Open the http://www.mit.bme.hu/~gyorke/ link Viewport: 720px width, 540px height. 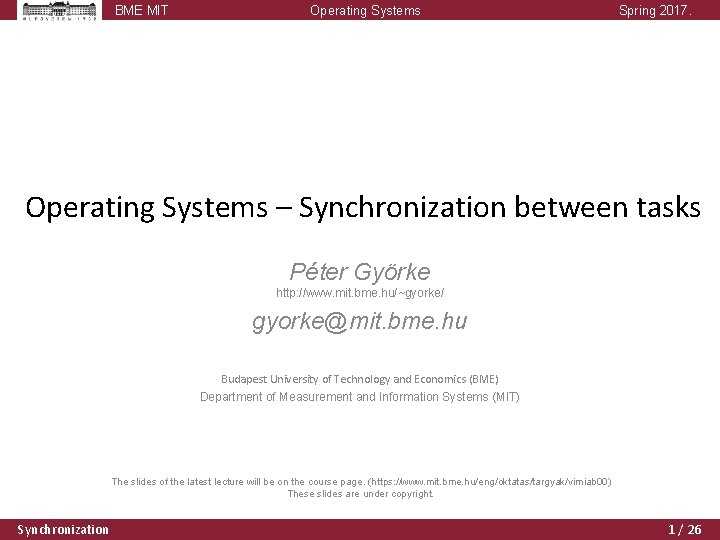tap(360, 293)
